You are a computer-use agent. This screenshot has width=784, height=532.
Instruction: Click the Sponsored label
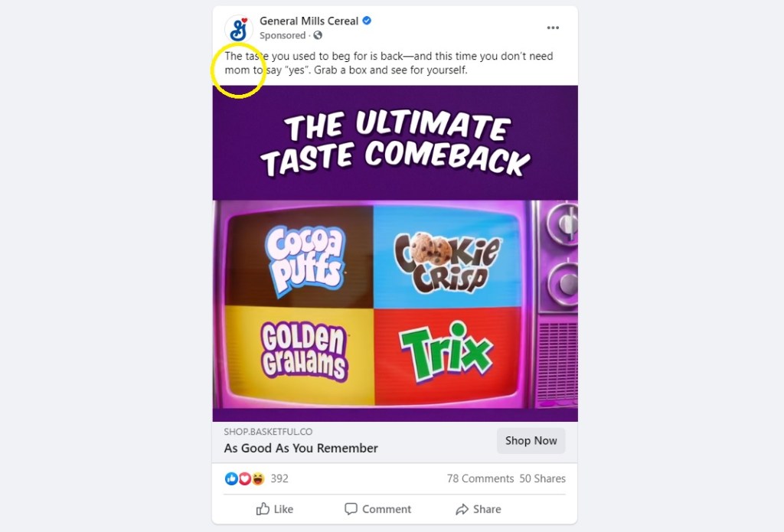282,35
